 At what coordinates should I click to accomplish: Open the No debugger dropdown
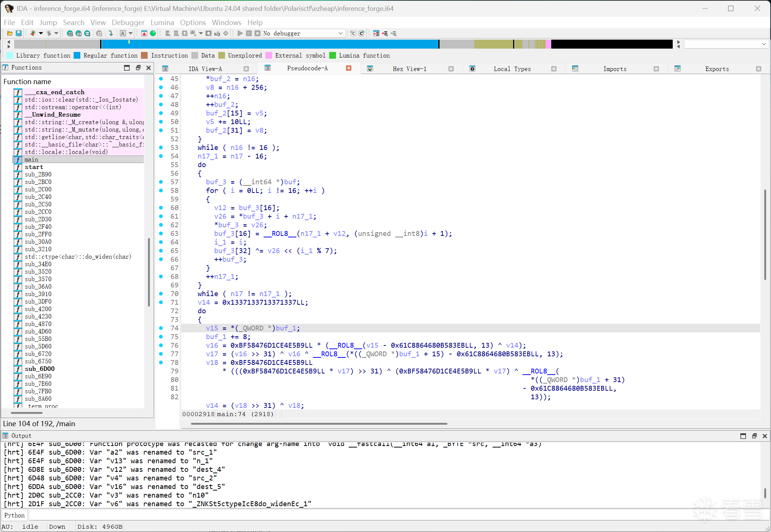coord(340,33)
